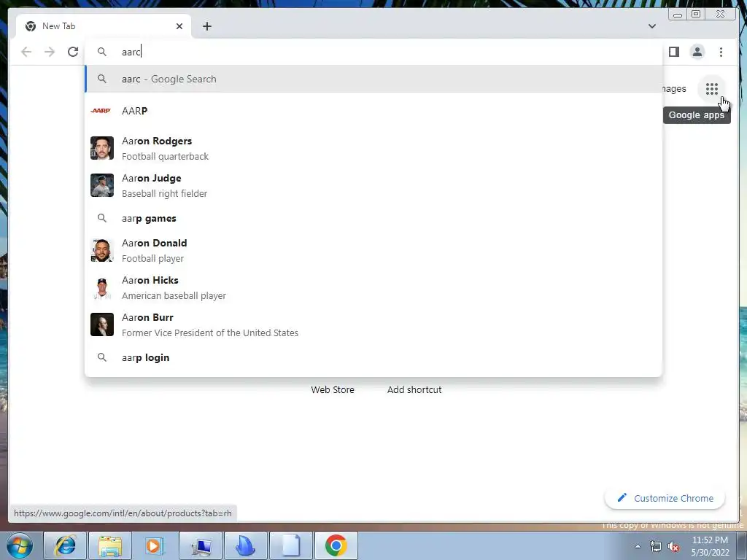
Task: Toggle the Chrome side panel icon
Action: point(673,52)
